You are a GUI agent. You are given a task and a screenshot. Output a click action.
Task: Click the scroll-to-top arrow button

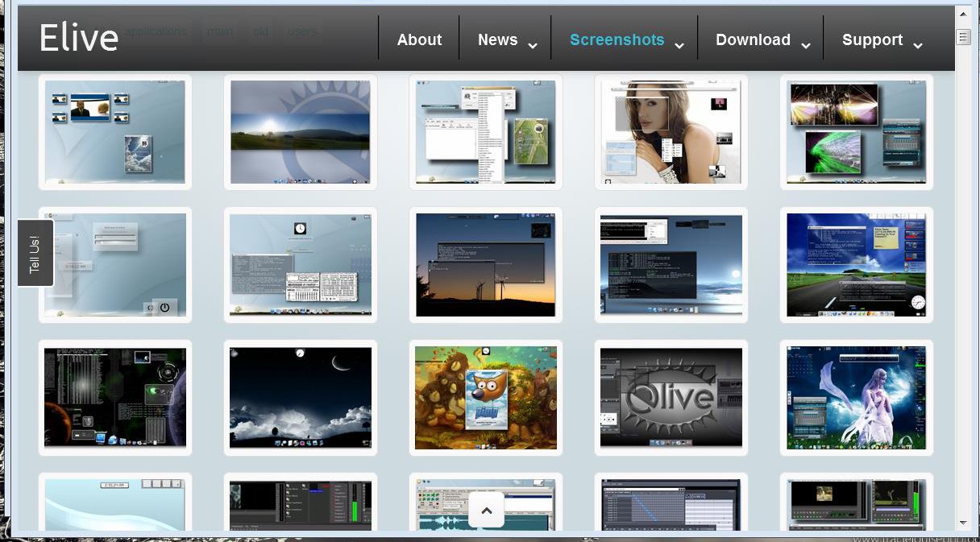486,510
